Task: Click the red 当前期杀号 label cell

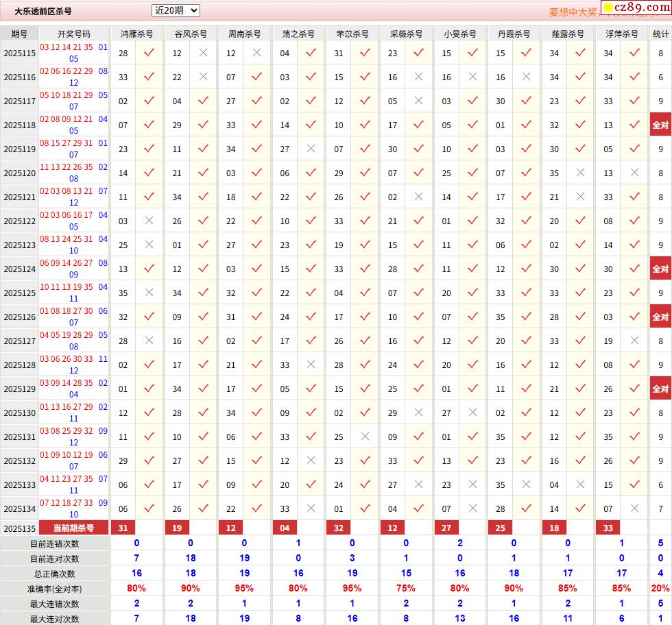Action: pos(75,528)
